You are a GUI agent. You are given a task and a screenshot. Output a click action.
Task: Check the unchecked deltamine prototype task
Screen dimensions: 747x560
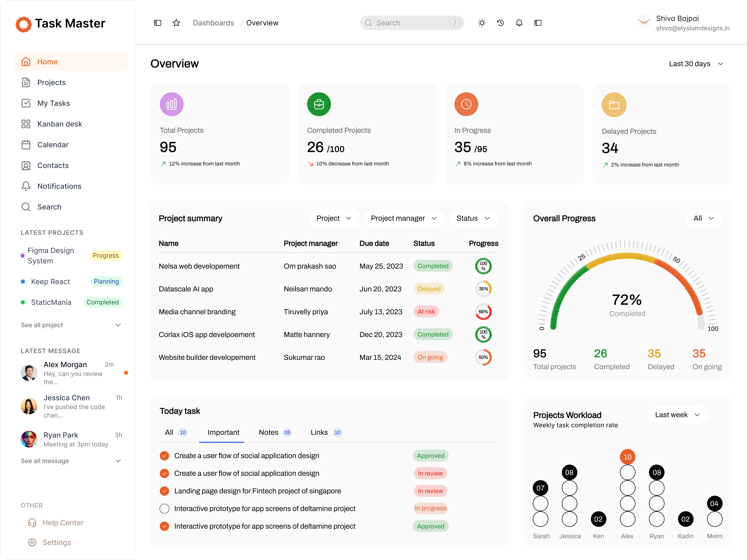[164, 508]
